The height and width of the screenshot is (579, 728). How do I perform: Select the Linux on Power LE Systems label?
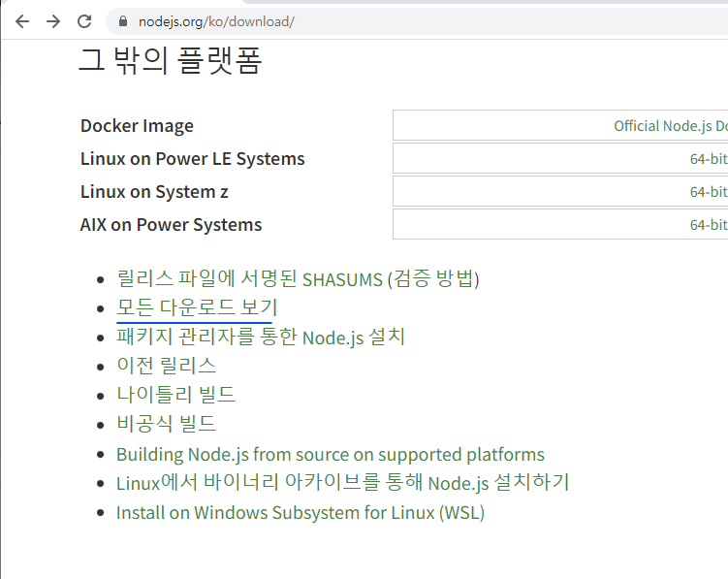[x=192, y=159]
